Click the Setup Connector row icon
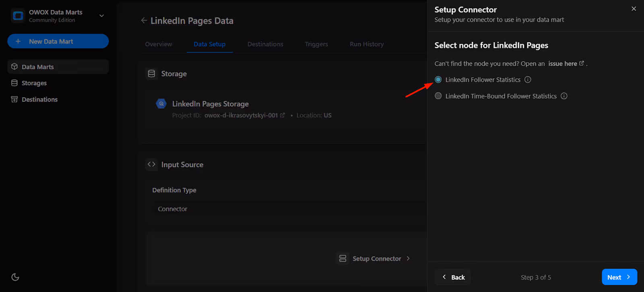The width and height of the screenshot is (644, 292). point(343,258)
